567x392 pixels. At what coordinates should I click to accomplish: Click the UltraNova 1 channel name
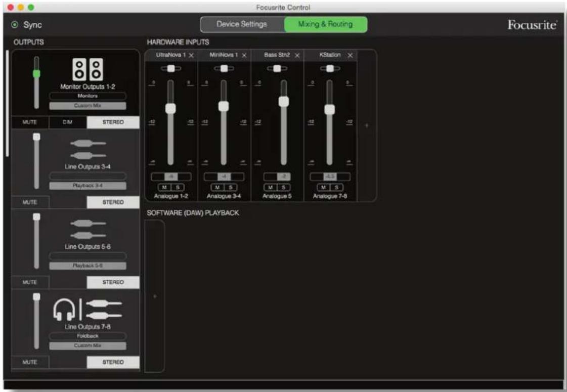click(x=170, y=55)
